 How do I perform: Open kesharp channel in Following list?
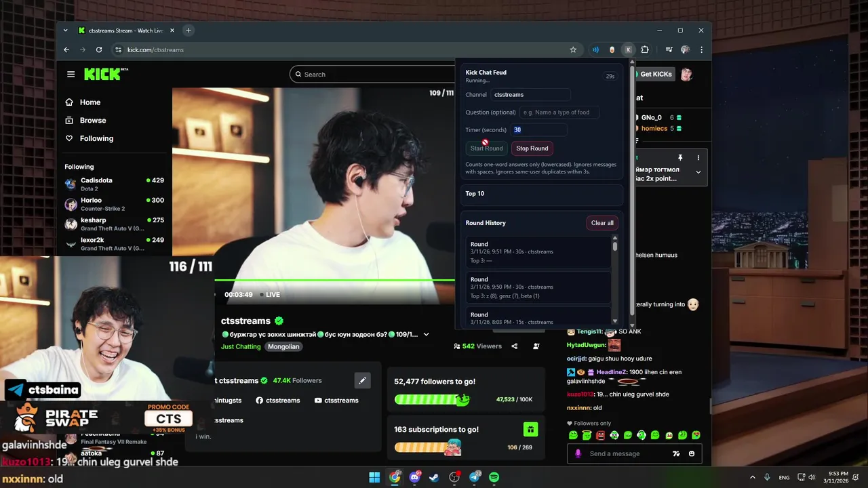pos(115,224)
